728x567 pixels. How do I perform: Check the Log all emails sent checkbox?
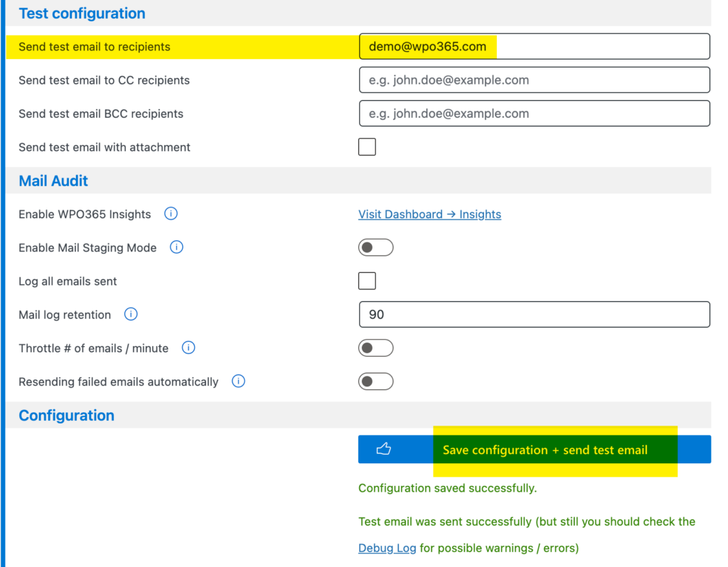367,281
